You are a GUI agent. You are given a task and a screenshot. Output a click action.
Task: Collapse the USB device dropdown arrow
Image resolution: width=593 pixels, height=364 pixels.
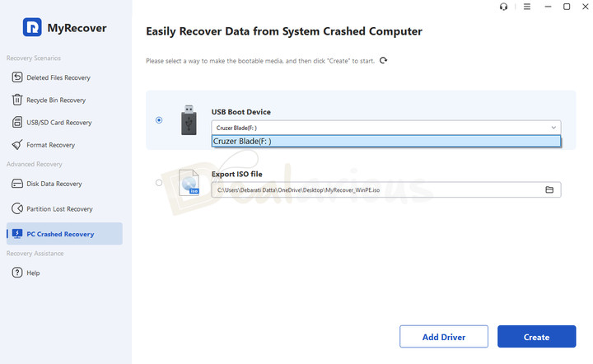tap(553, 128)
